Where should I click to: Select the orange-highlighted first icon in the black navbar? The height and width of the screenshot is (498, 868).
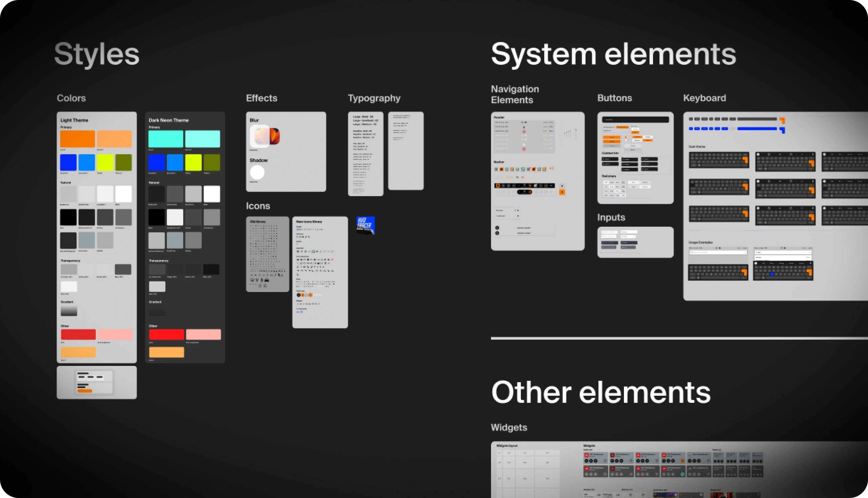point(498,186)
